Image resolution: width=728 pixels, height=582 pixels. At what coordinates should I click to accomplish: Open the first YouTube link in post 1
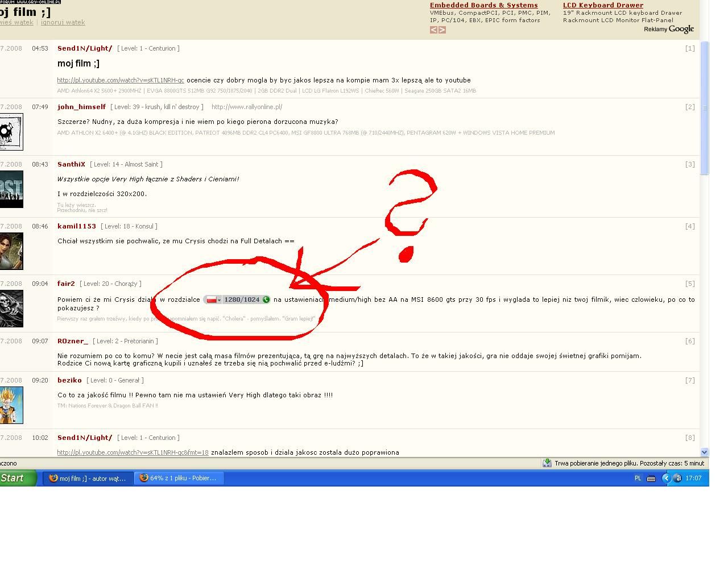[x=121, y=80]
